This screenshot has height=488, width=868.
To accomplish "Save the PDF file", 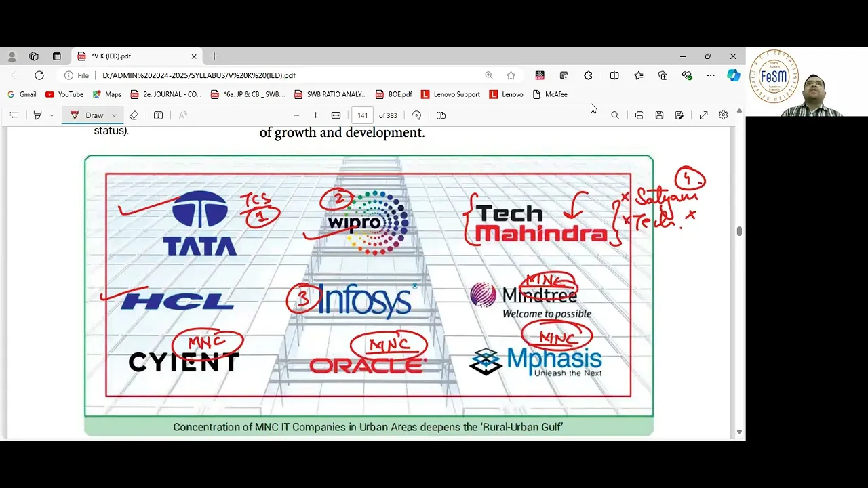I will tap(659, 115).
